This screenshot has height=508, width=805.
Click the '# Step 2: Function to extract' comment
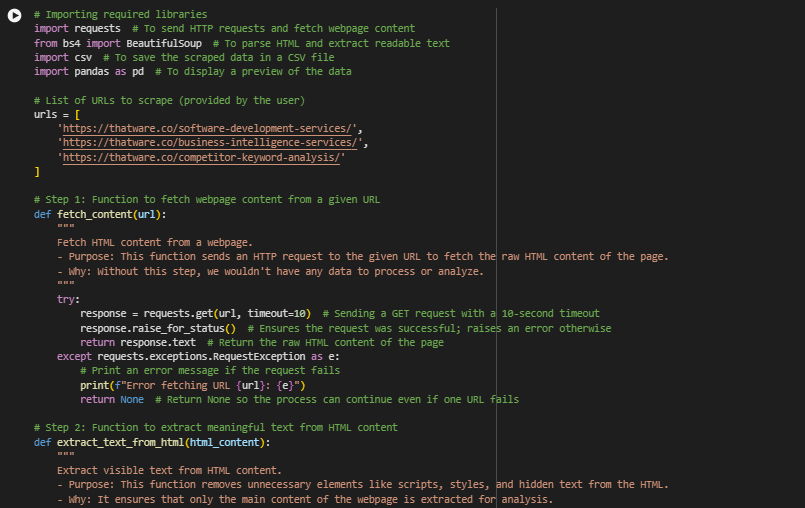pos(216,427)
